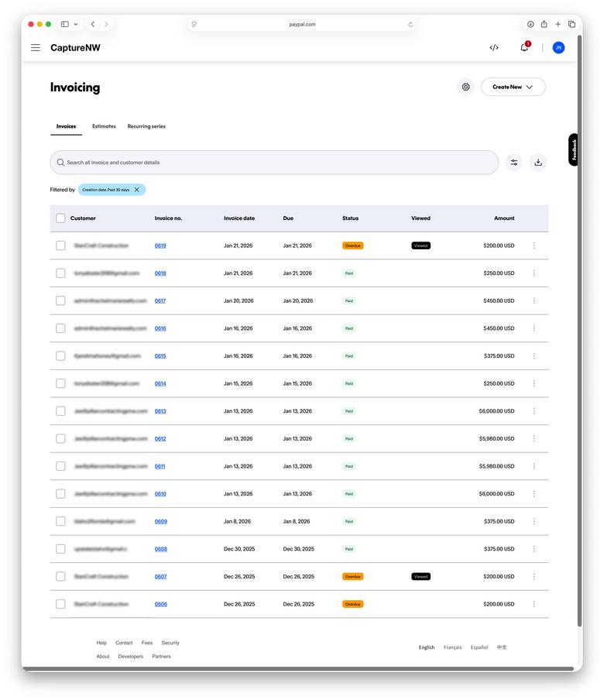Viewport: 604px width, 700px height.
Task: Select checkbox for invoice 0618
Action: pos(60,273)
